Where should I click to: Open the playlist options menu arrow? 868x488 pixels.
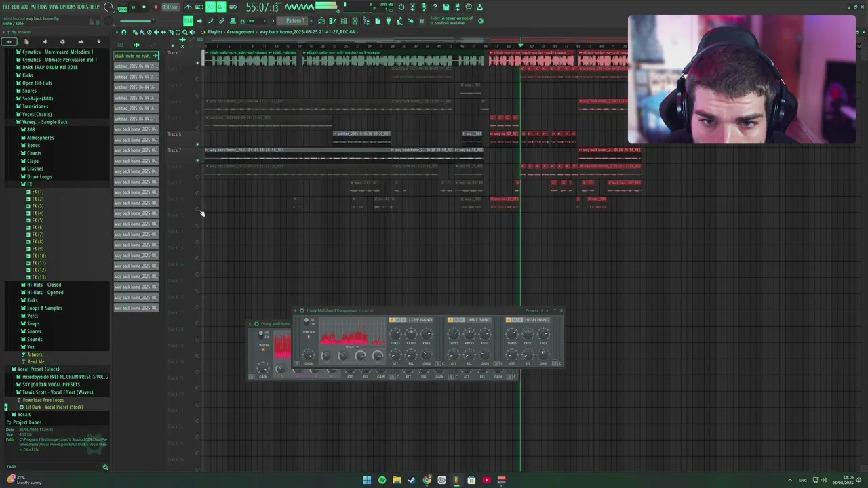tap(116, 32)
